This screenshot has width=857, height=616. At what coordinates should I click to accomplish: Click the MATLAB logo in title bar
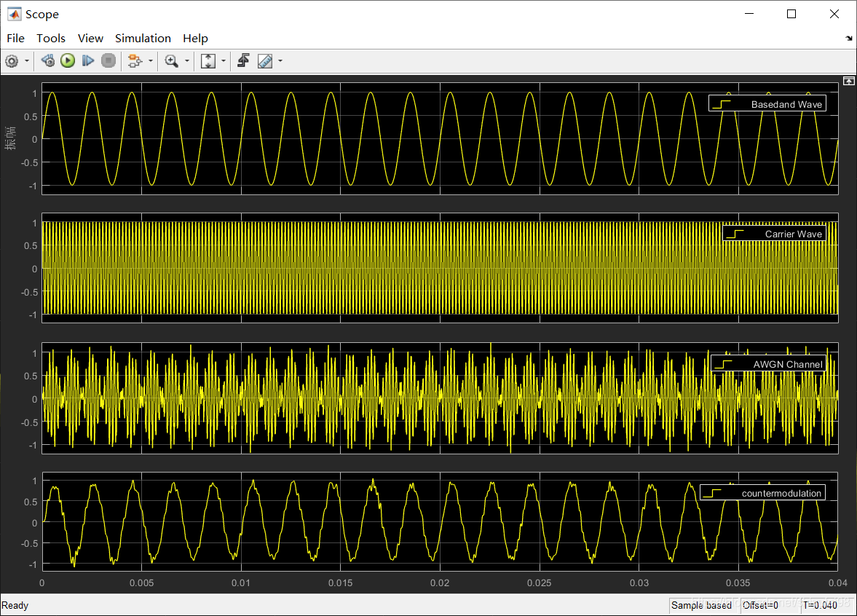coord(14,14)
